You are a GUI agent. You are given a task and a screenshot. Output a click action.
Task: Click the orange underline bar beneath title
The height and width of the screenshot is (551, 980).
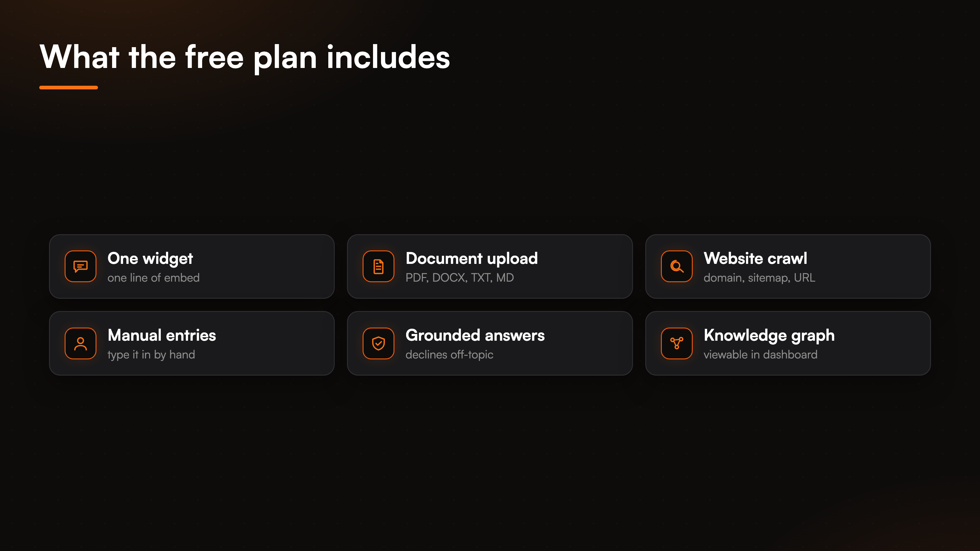tap(69, 88)
